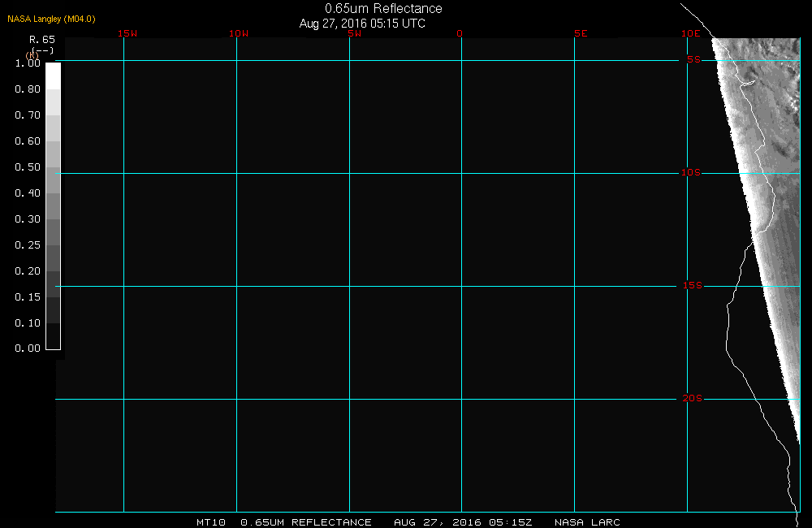Click the 'MT10' footer label

[211, 522]
